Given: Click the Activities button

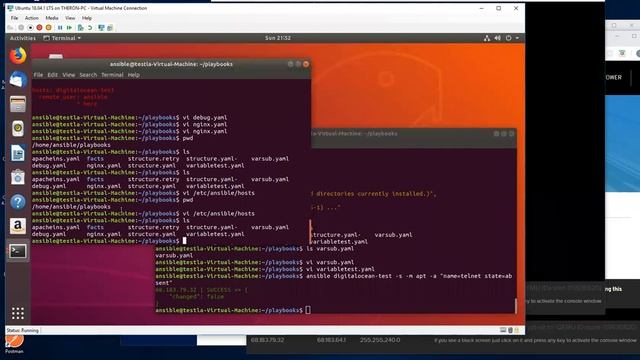Looking at the screenshot, I should click(x=23, y=38).
